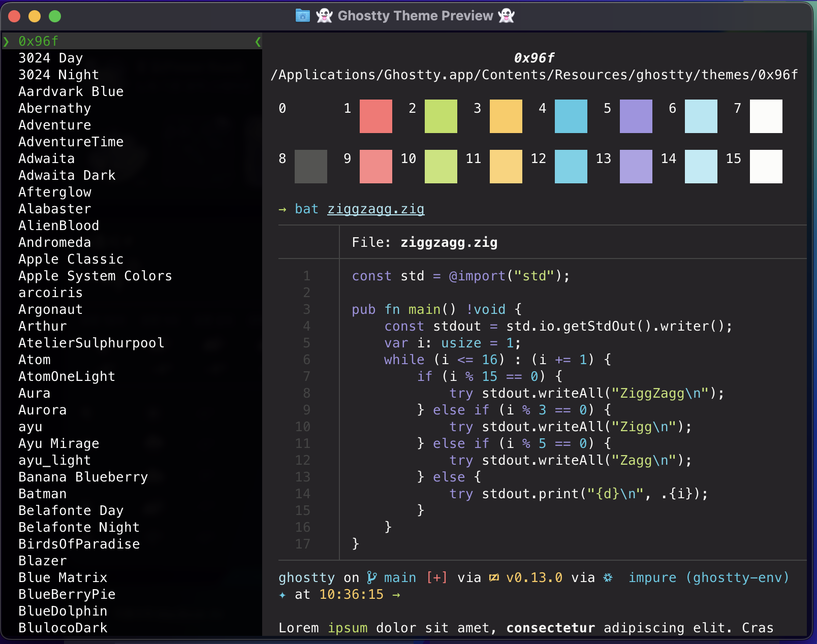Screen dimensions: 817x644
Task: Pick the Apple System Colors theme
Action: (95, 276)
